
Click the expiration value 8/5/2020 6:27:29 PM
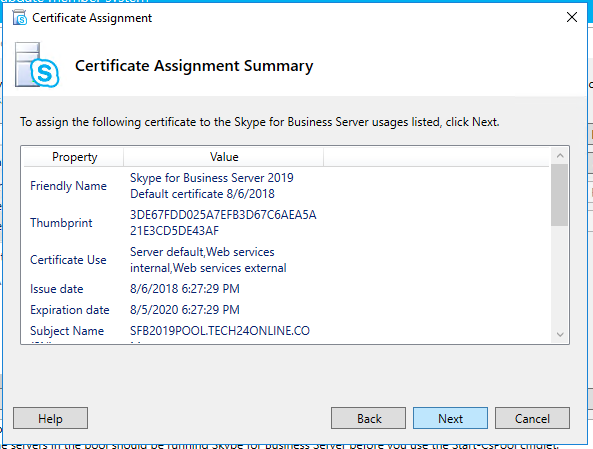point(185,310)
